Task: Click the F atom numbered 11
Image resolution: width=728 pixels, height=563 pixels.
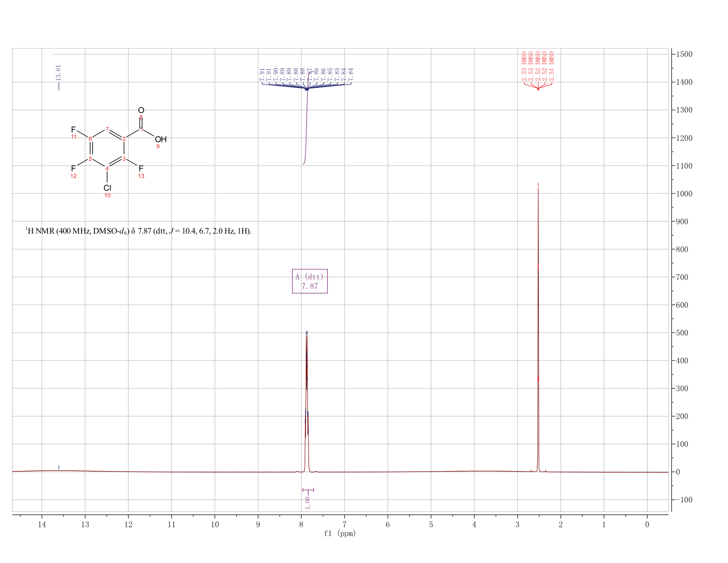Action: [x=74, y=130]
